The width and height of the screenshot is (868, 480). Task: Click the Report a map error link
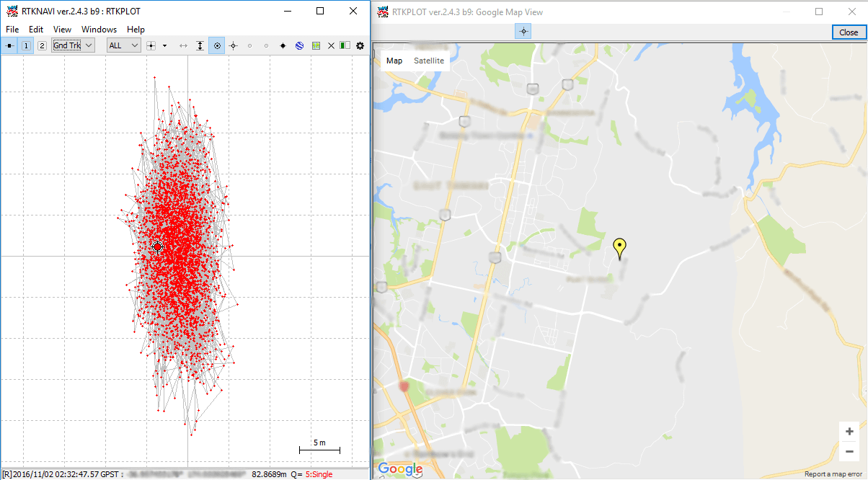[833, 474]
